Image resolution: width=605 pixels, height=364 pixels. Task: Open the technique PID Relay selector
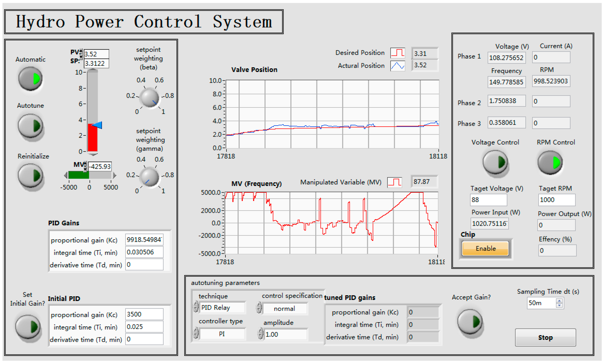(222, 307)
